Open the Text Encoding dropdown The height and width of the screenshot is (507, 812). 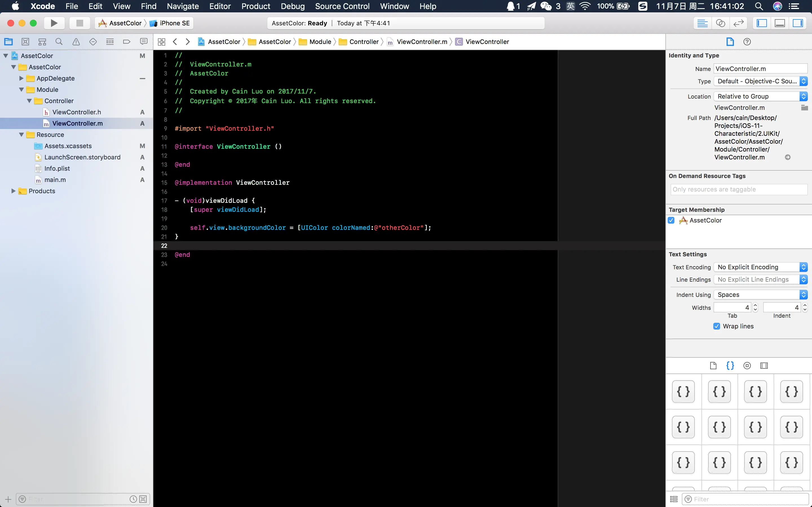click(x=760, y=267)
